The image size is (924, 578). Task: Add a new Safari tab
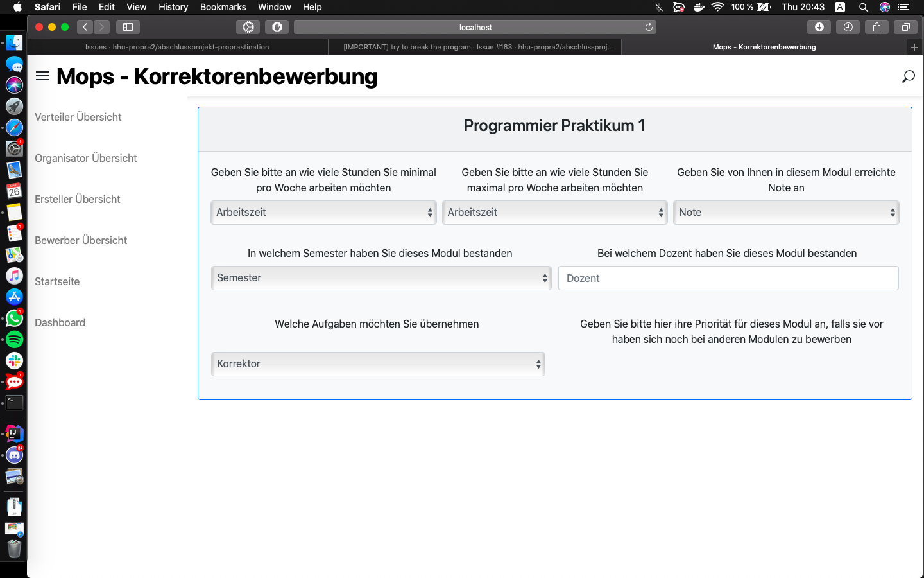click(914, 47)
